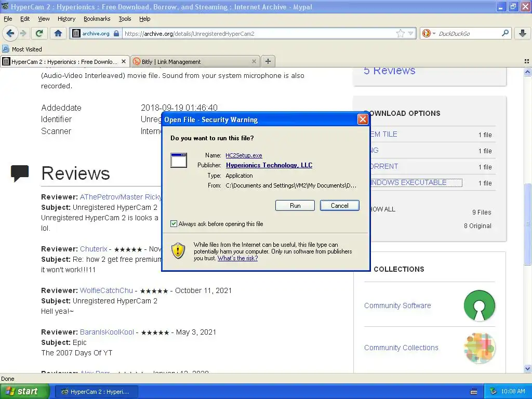Open reviewer Chuterix profile link
The image size is (532, 399).
click(x=94, y=249)
